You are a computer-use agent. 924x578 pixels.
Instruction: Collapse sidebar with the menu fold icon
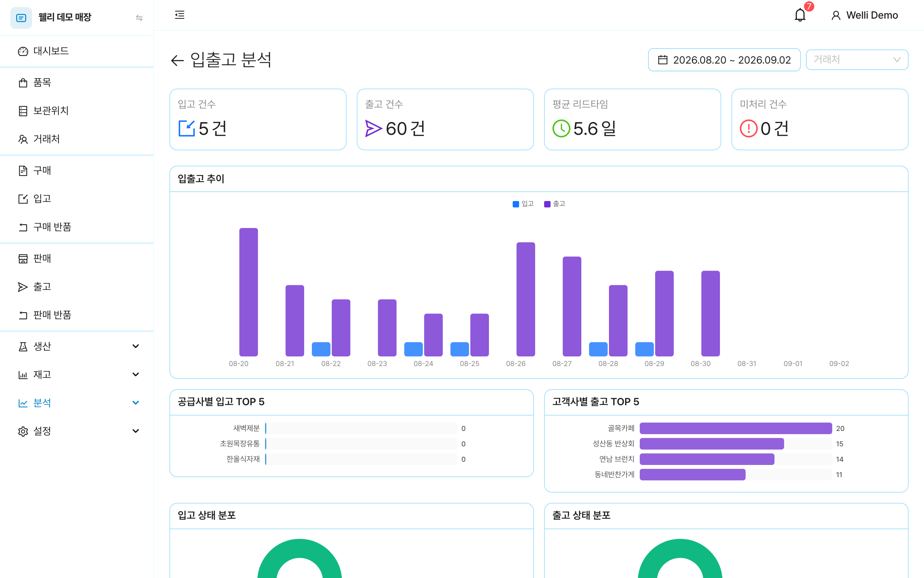(179, 15)
